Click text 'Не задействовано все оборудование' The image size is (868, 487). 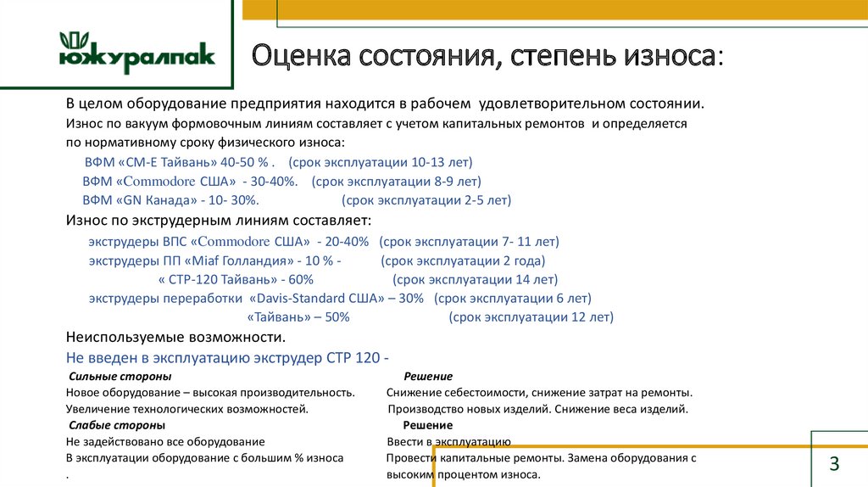tap(165, 442)
